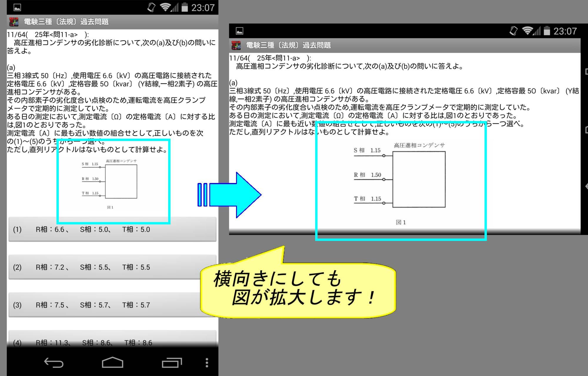The height and width of the screenshot is (376, 588).
Task: Tap picture notification icon in landscape status bar
Action: 240,31
